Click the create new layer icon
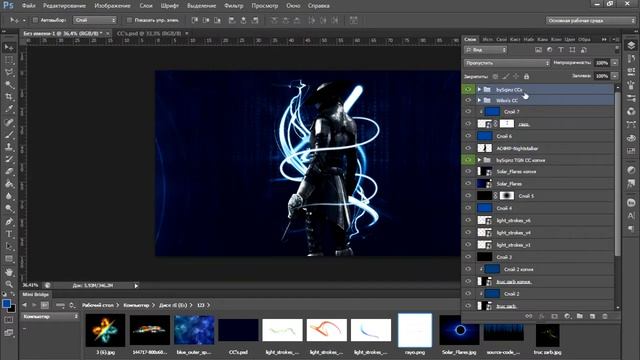 [592, 316]
